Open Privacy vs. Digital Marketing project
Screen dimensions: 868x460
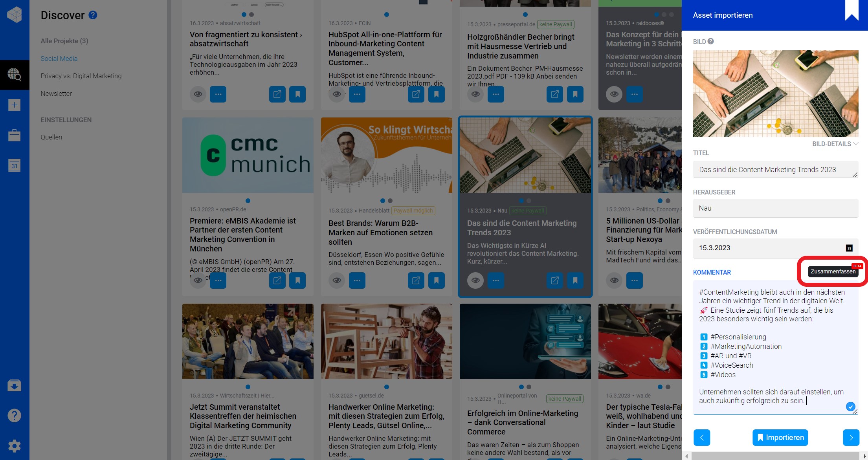coord(81,76)
